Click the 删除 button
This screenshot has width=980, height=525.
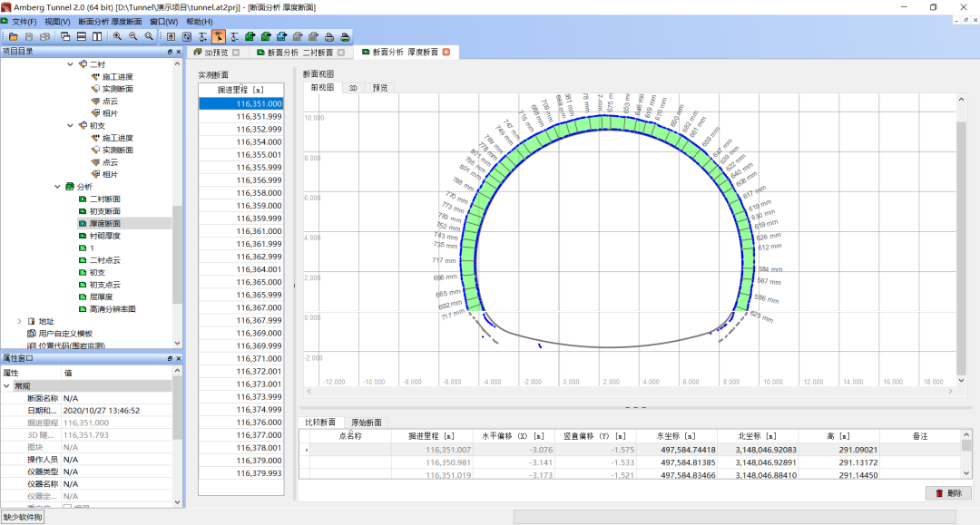(x=948, y=493)
